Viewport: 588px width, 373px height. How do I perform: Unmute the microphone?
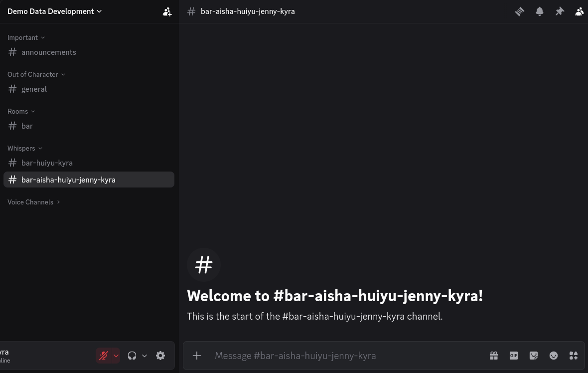(x=104, y=356)
